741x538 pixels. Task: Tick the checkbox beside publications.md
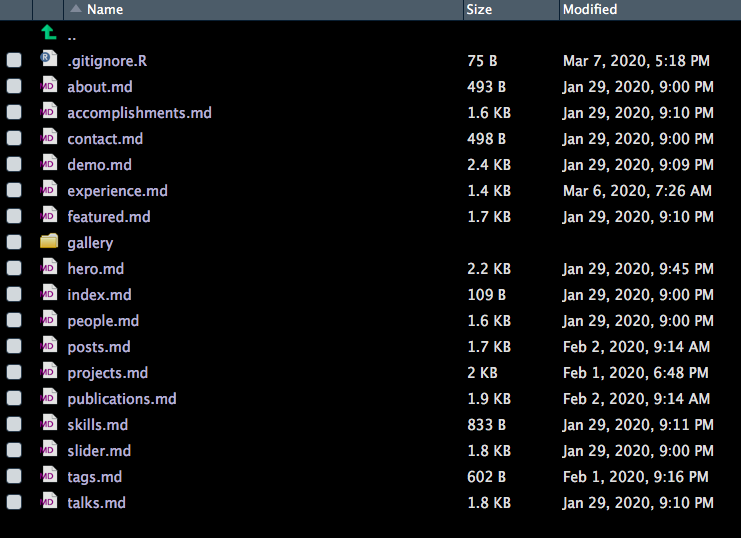coord(14,398)
